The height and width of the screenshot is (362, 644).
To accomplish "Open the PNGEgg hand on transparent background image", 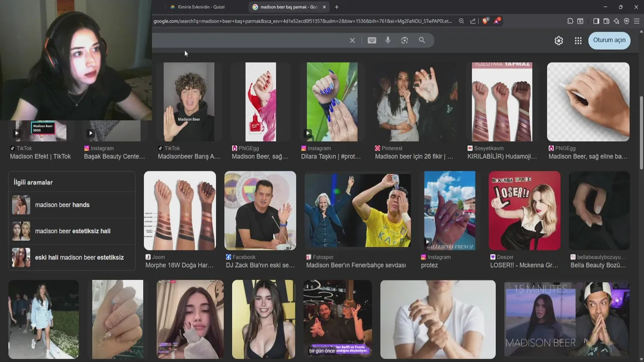I will pyautogui.click(x=588, y=102).
